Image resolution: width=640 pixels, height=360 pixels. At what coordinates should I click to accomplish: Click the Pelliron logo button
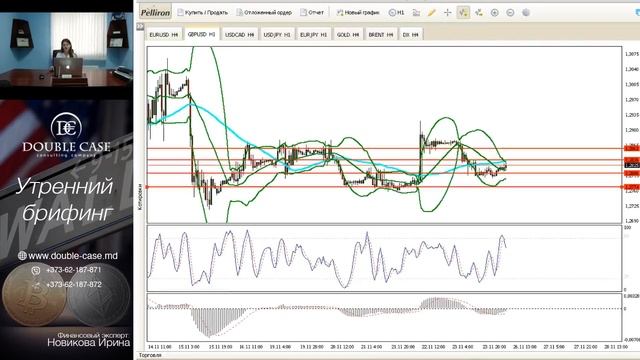point(155,13)
